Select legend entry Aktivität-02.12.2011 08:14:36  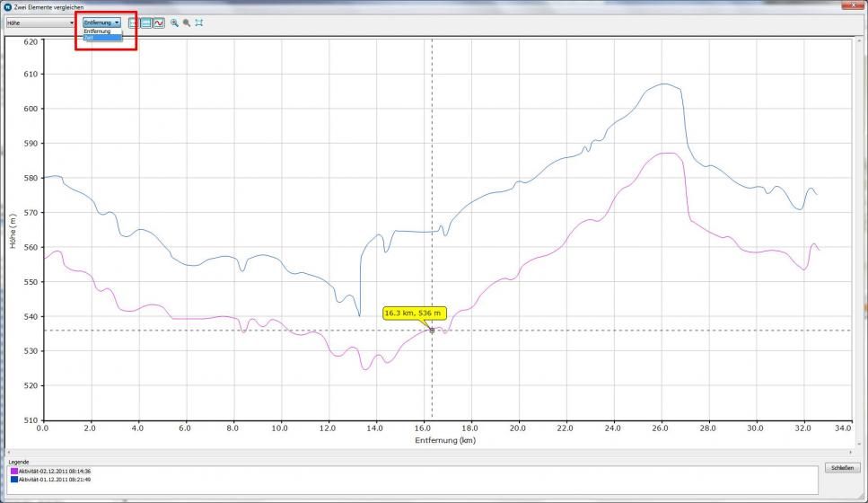54,471
